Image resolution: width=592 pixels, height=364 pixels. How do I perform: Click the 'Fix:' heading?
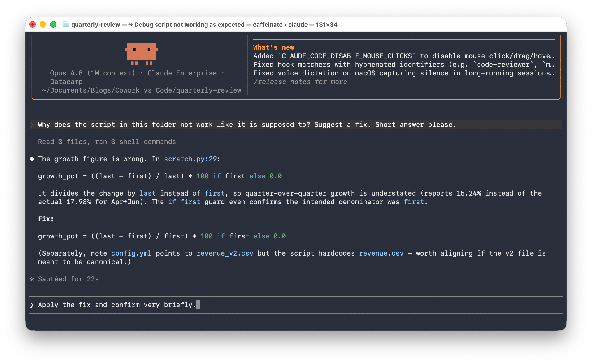tap(46, 219)
